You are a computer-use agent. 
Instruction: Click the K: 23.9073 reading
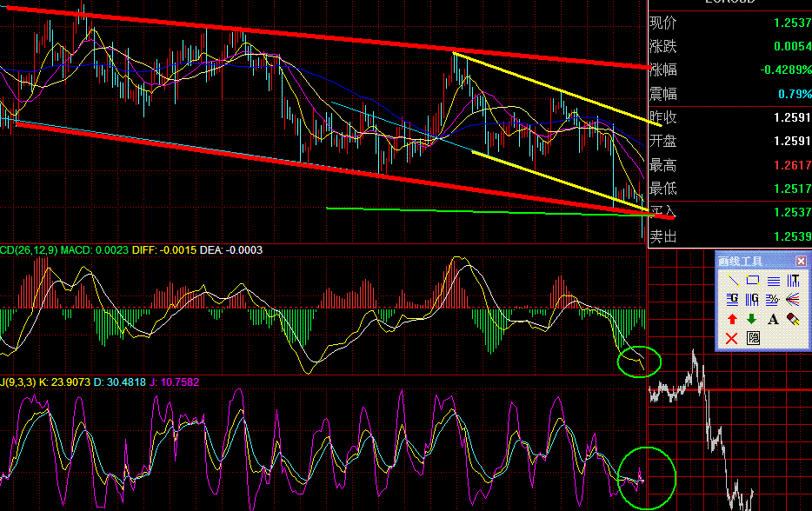tap(64, 382)
